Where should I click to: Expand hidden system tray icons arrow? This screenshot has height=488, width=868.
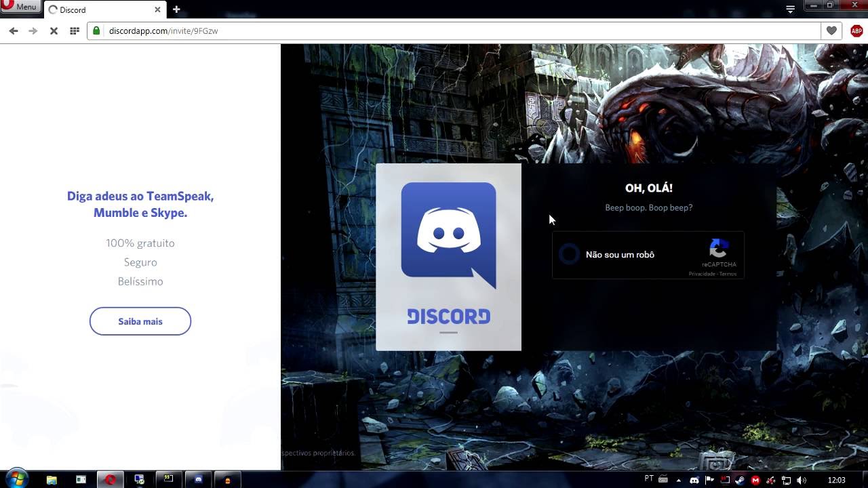679,481
